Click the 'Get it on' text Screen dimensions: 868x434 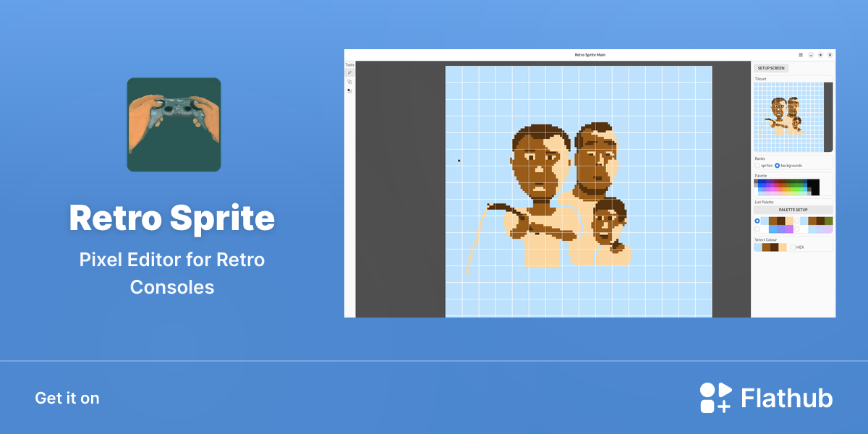click(67, 398)
